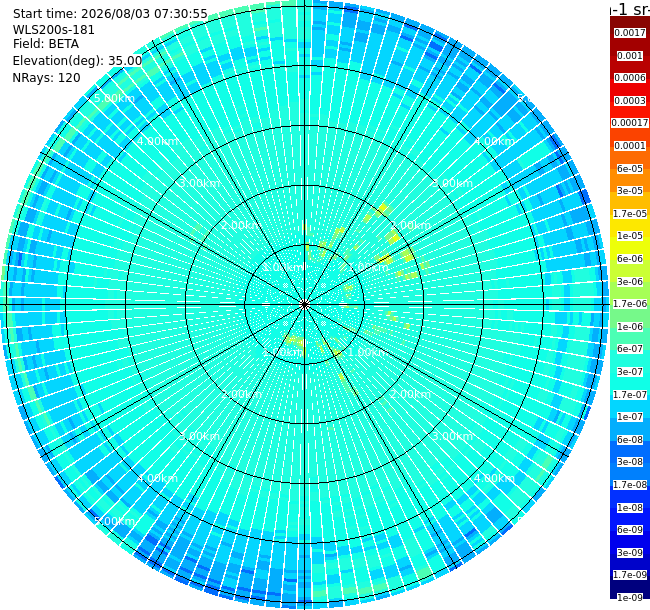Screen dimensions: 650x610
Task: Click the 0.0001 orange colorbar label
Action: [x=630, y=146]
